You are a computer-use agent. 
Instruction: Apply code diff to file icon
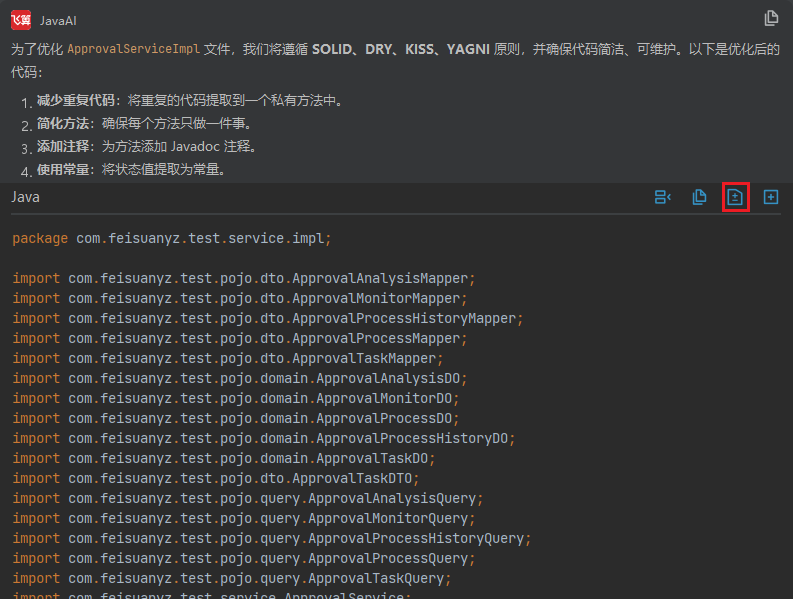click(x=735, y=197)
